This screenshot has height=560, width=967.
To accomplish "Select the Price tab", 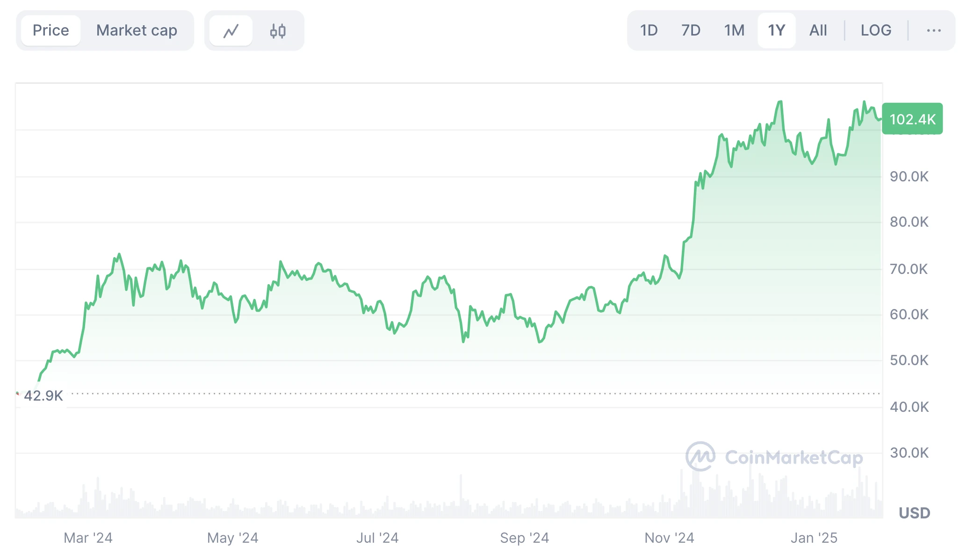I will tap(51, 30).
